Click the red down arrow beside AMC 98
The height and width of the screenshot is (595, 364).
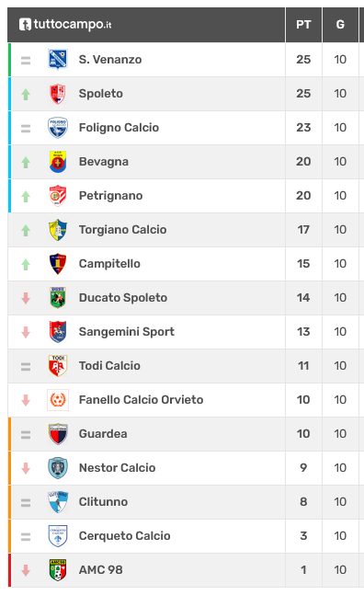(26, 570)
